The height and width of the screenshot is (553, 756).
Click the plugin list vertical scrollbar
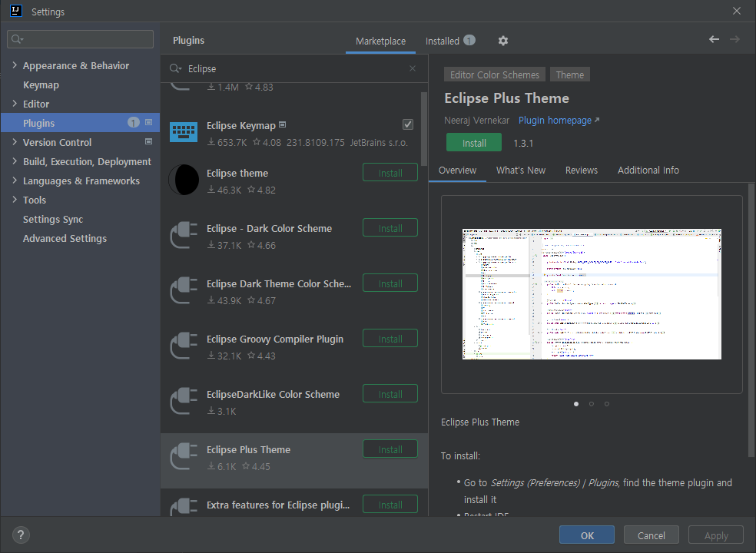tap(424, 129)
